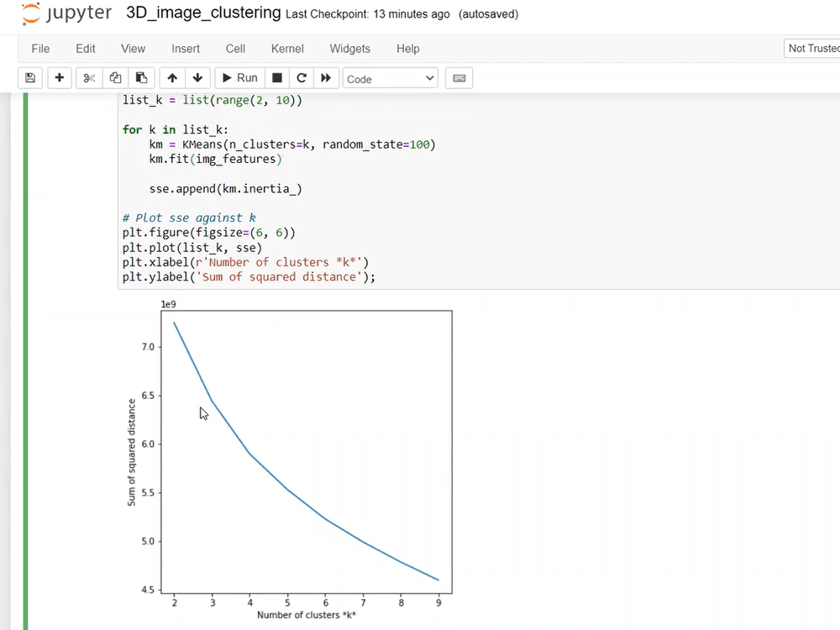This screenshot has height=630, width=840.
Task: Cut selected cells with scissors icon
Action: 89,78
